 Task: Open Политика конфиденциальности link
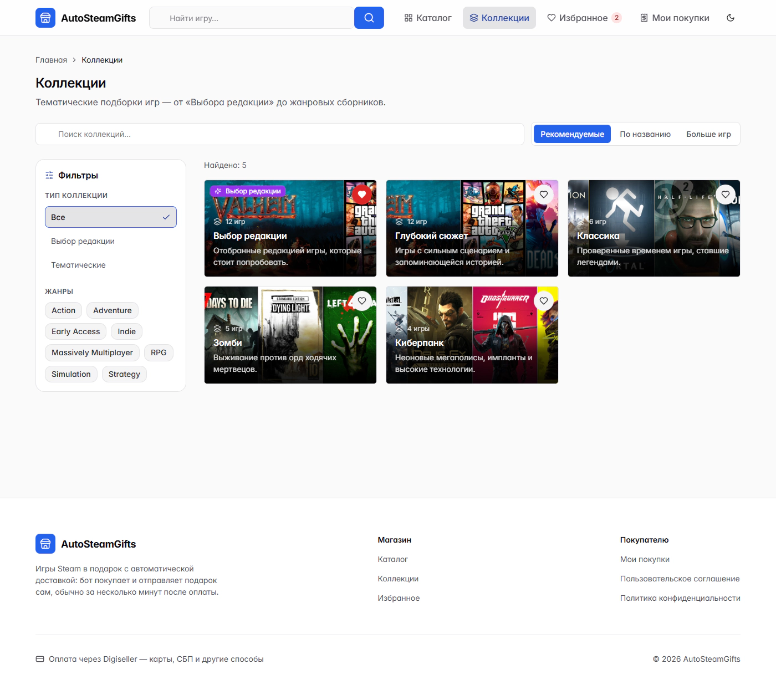point(680,598)
